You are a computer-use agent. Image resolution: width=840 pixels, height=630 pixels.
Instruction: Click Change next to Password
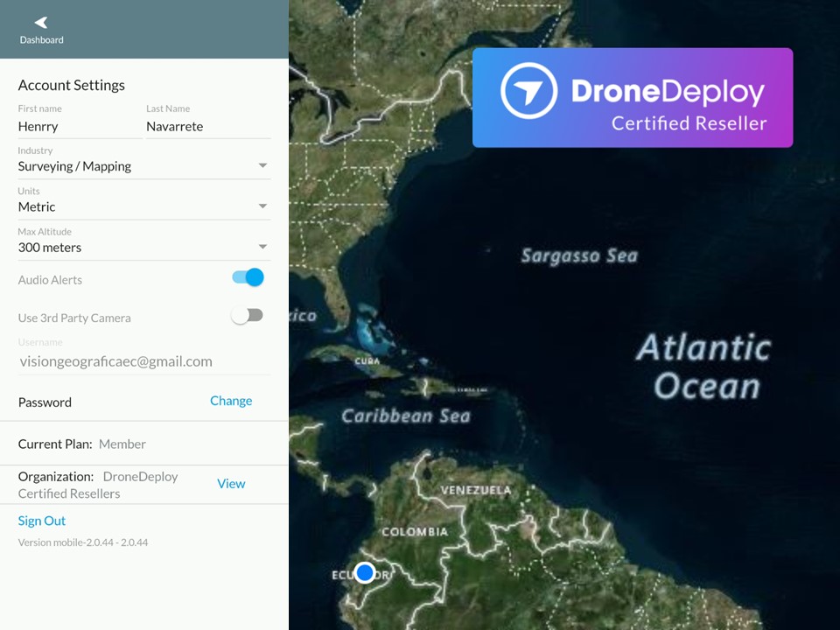231,402
